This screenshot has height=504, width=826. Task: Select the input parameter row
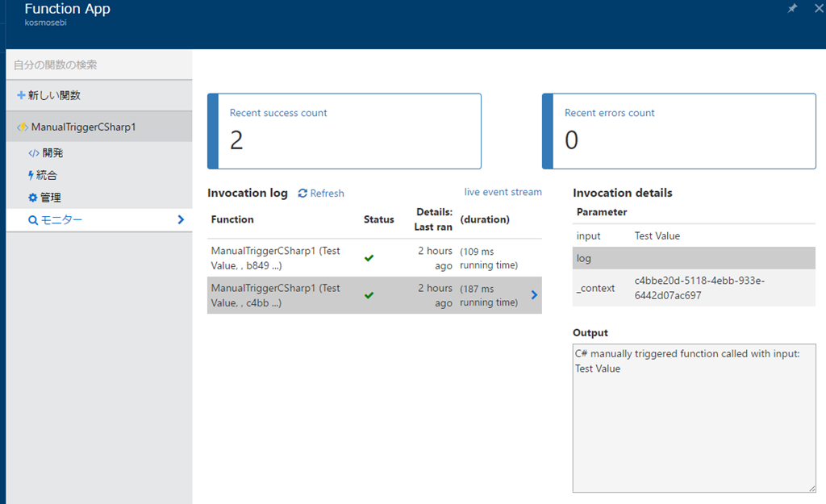[694, 236]
